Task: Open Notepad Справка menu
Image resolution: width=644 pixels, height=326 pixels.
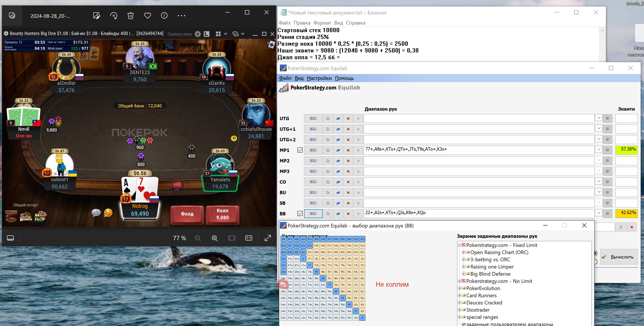Action: point(355,23)
